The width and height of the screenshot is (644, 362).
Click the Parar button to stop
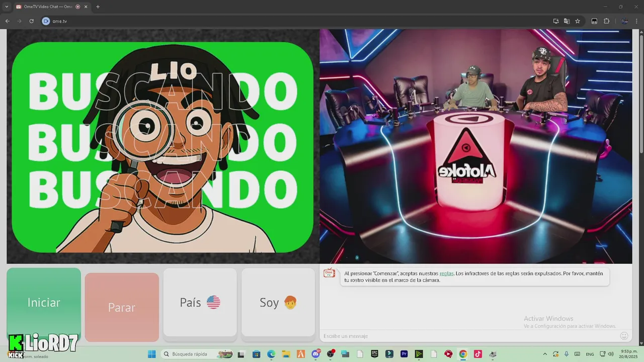pyautogui.click(x=122, y=307)
